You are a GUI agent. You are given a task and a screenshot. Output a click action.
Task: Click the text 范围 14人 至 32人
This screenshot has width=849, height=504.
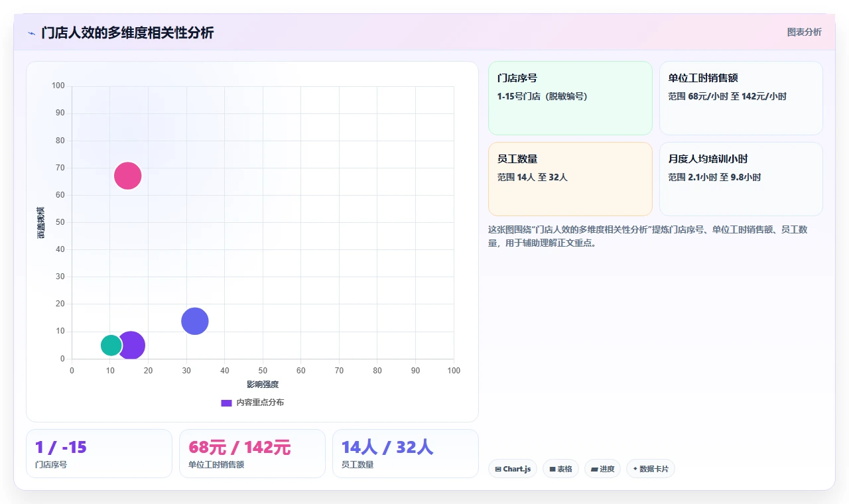[533, 178]
